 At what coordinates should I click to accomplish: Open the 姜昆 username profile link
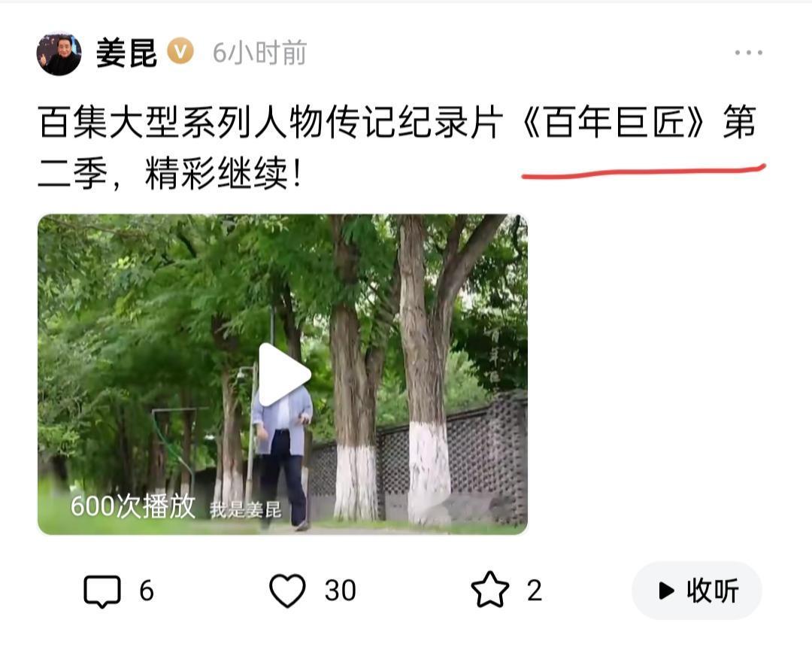(x=126, y=53)
